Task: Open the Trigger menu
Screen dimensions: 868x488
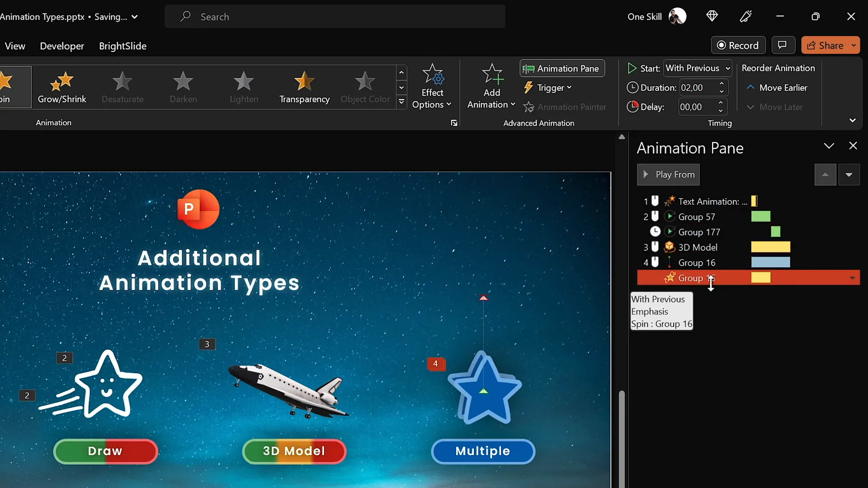Action: 548,87
